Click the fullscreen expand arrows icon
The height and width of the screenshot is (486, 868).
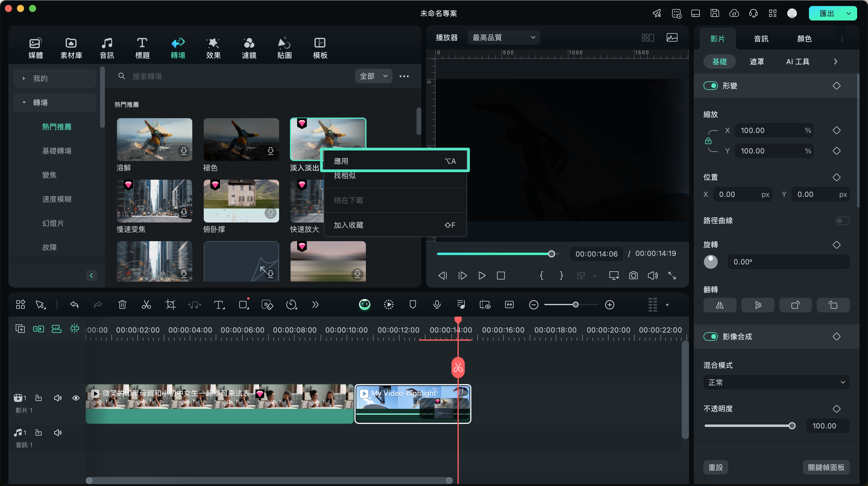(x=672, y=276)
